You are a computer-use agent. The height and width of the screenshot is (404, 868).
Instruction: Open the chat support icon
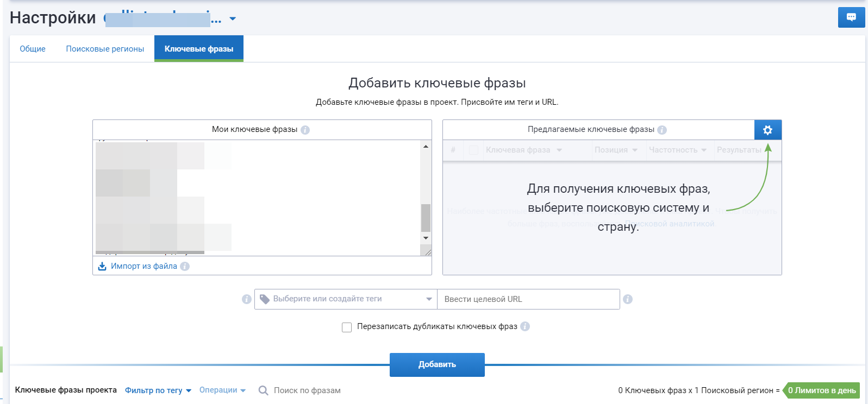point(851,17)
